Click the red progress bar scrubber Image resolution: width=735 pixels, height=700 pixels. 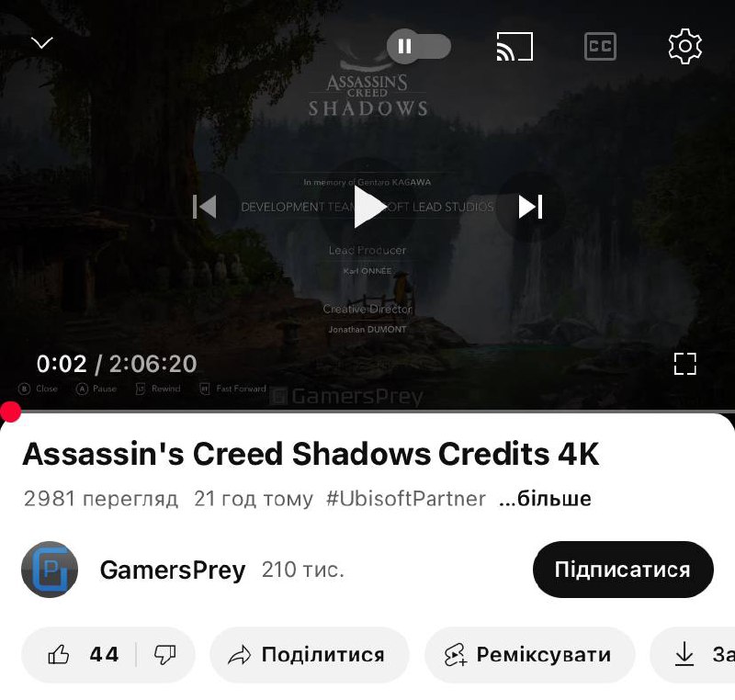pyautogui.click(x=10, y=412)
